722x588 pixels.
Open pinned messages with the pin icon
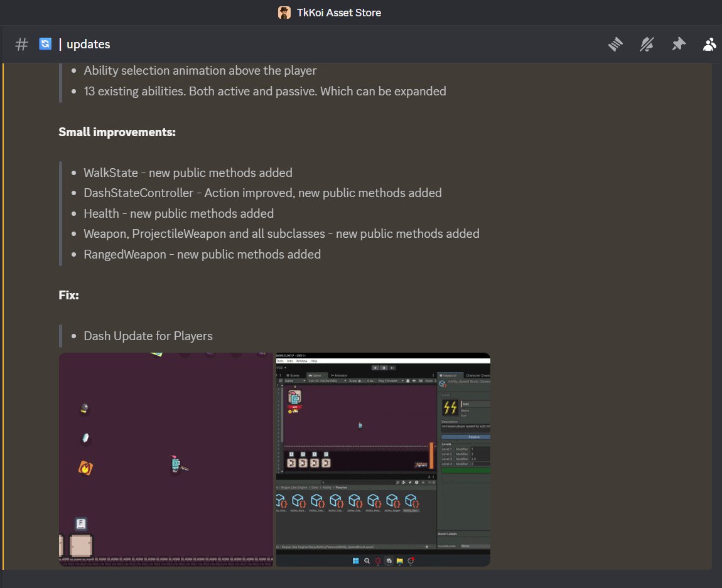[678, 44]
